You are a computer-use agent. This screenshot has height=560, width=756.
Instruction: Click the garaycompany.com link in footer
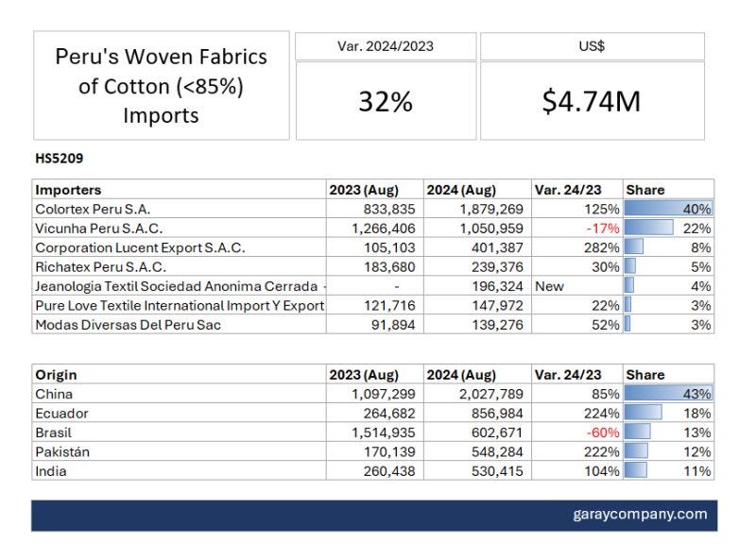pyautogui.click(x=640, y=515)
